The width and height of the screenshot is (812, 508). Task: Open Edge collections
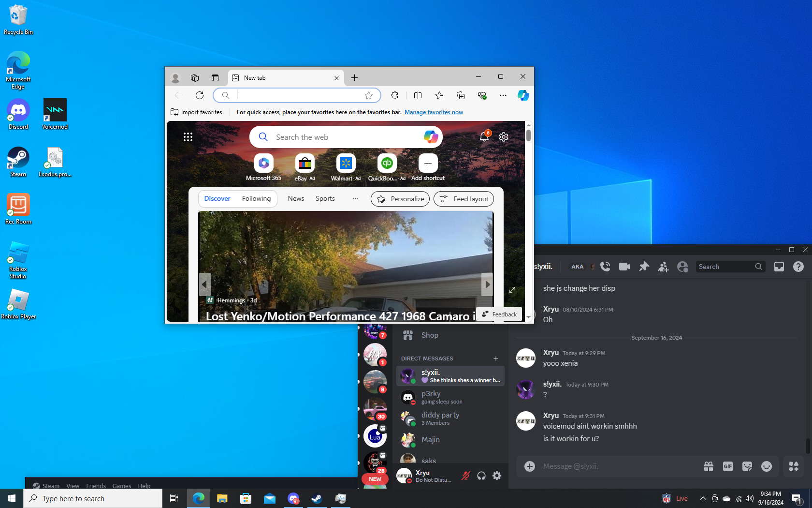tap(461, 95)
